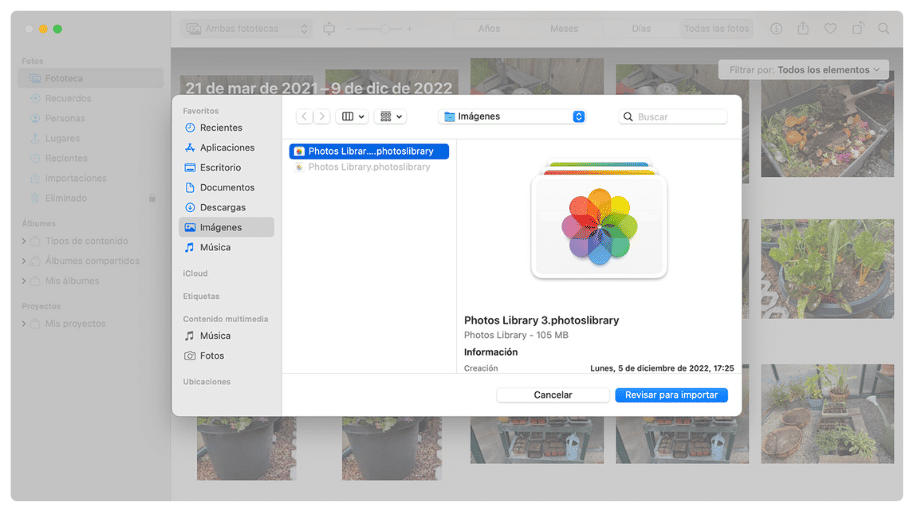Open Fotos under Contenido multimedia

pyautogui.click(x=226, y=356)
